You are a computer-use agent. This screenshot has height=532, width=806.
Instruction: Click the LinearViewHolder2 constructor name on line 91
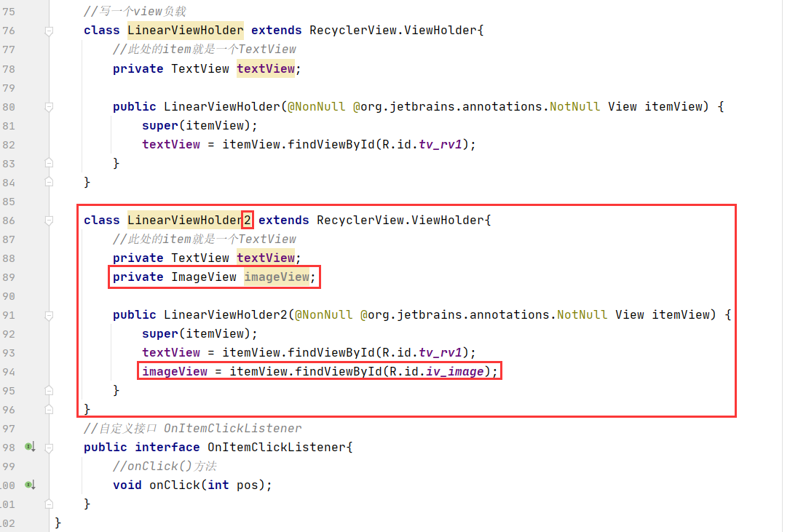tap(225, 314)
